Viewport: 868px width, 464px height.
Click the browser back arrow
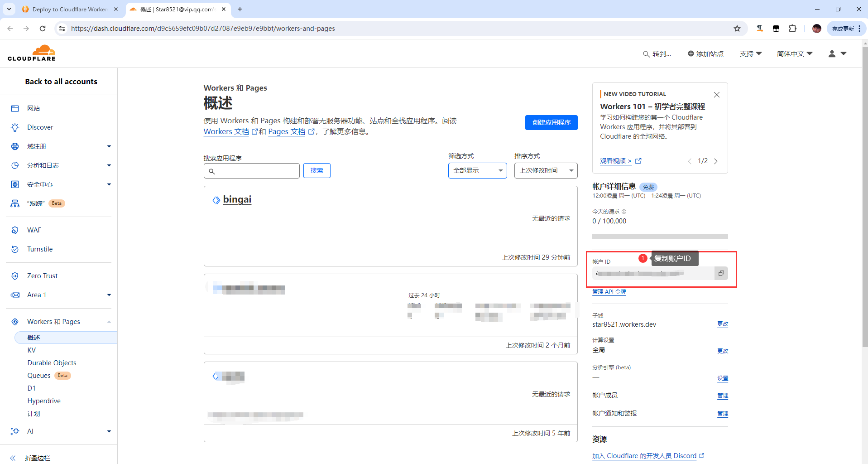10,29
